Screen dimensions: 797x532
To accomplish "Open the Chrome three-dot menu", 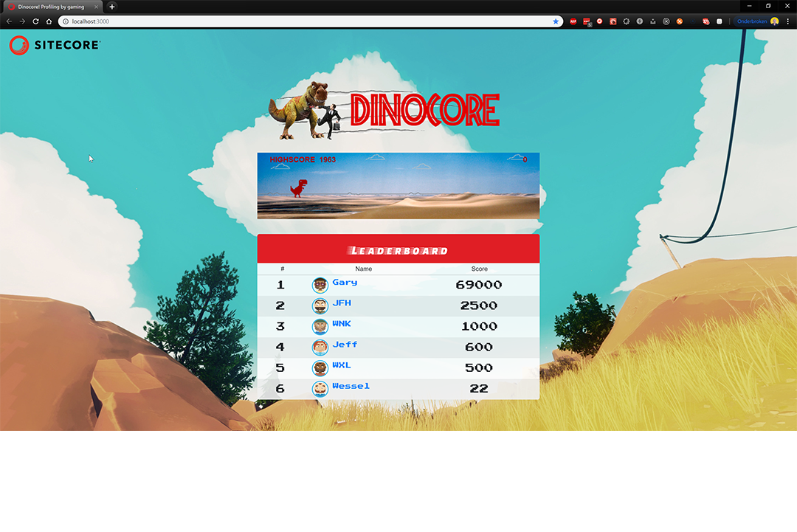I will point(787,21).
